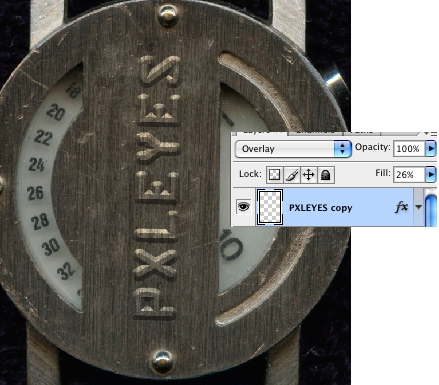Screen dimensions: 439x385
Task: Select the PXLEYES copy layer name
Action: [x=320, y=208]
